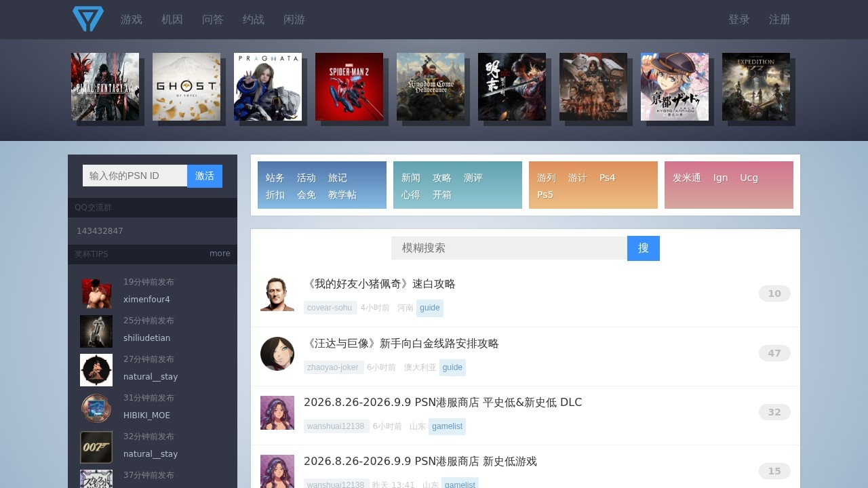The image size is (868, 488).
Task: Open the Final Fantasy XVI game cover
Action: [105, 87]
